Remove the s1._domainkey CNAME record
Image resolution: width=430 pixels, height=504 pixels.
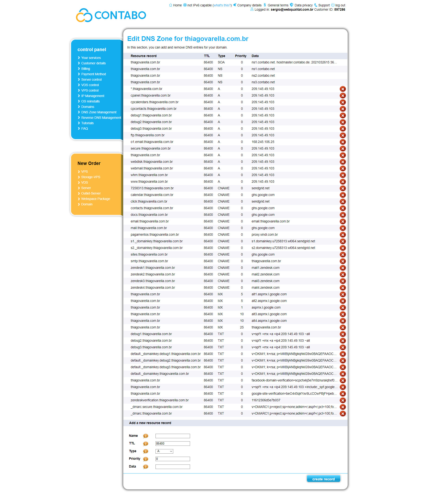[x=343, y=241]
